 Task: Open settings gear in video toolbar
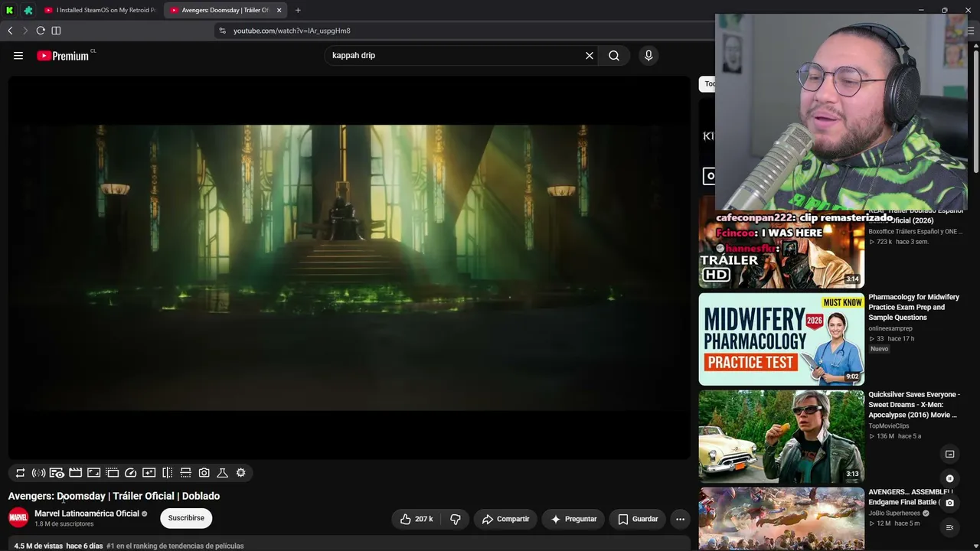pos(240,473)
